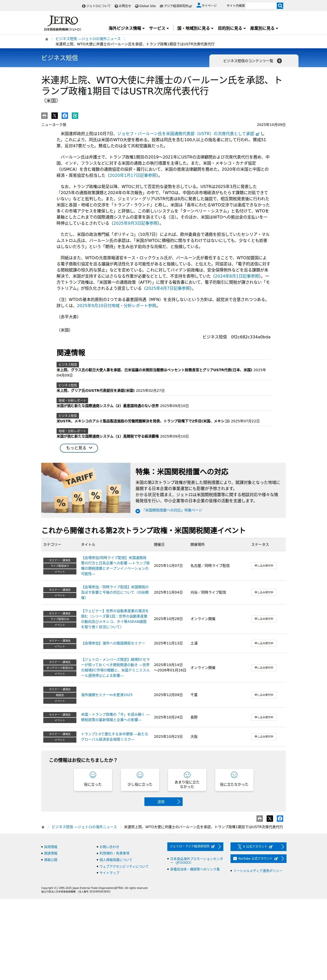Image resolution: width=327 pixels, height=980 pixels.
Task: Click the 送信 feedback submit button
Action: click(x=163, y=802)
